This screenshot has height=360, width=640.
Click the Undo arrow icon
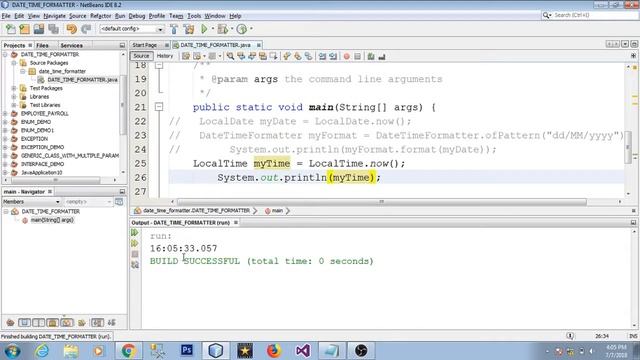71,29
